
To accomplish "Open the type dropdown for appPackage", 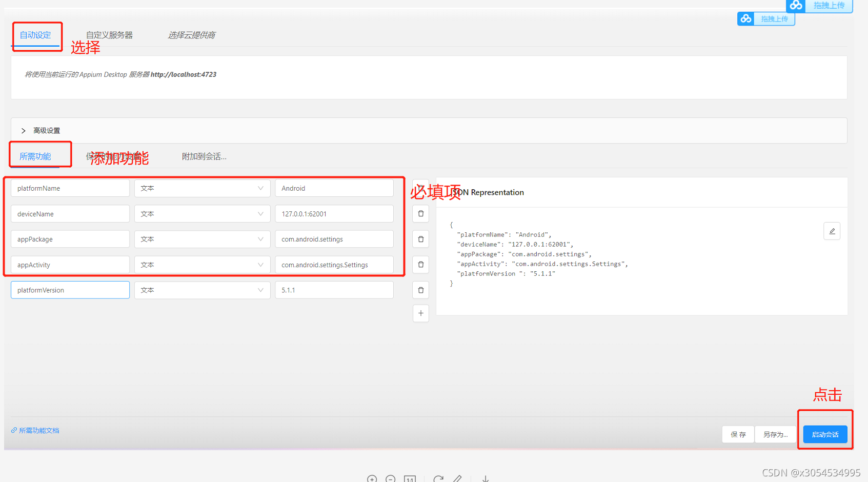I will (x=203, y=239).
